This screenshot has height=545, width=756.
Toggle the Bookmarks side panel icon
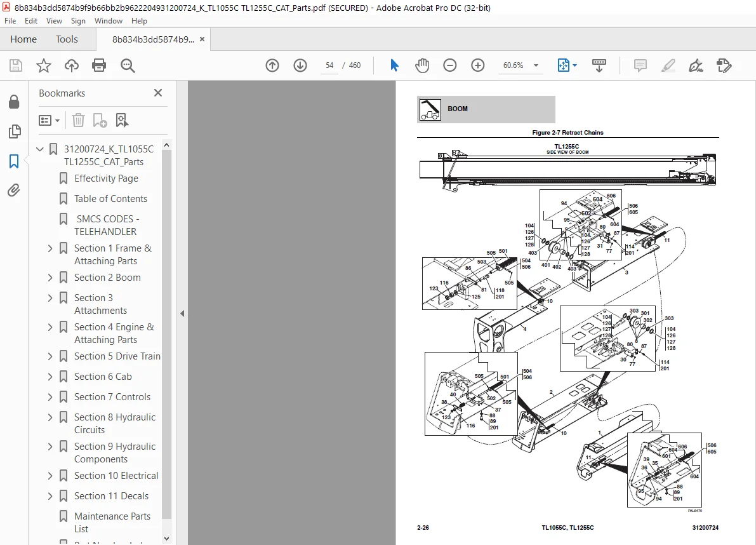(x=14, y=161)
